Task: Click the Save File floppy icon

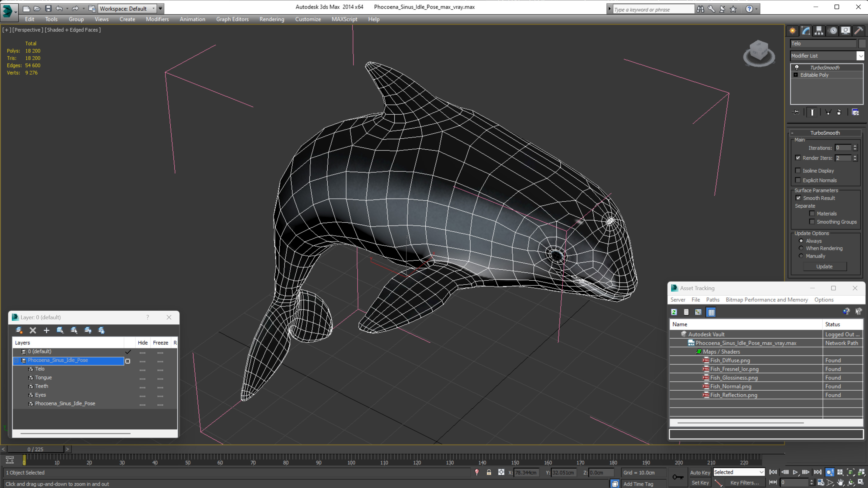Action: click(48, 9)
